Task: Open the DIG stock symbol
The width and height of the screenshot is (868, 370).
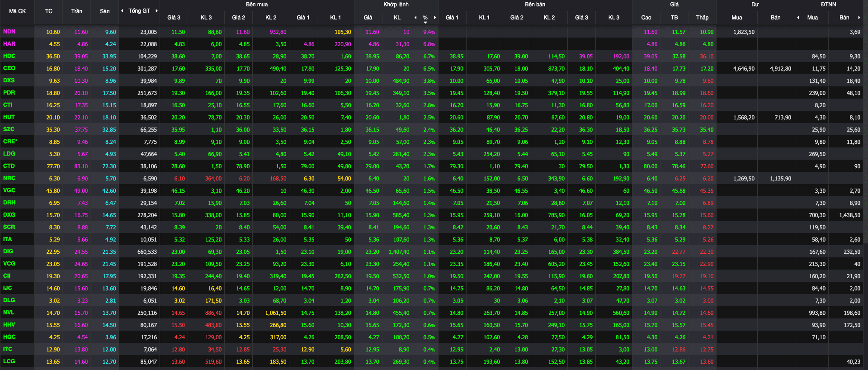Action: 8,251
